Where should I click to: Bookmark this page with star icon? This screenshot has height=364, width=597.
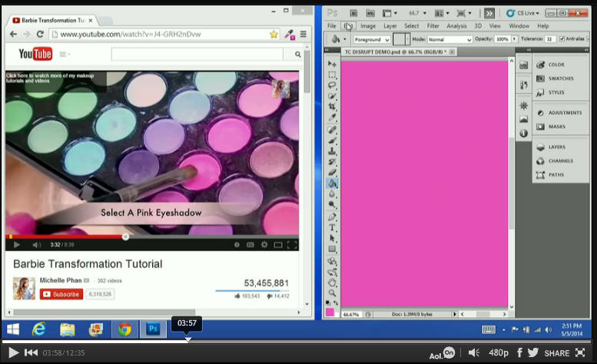click(x=274, y=35)
